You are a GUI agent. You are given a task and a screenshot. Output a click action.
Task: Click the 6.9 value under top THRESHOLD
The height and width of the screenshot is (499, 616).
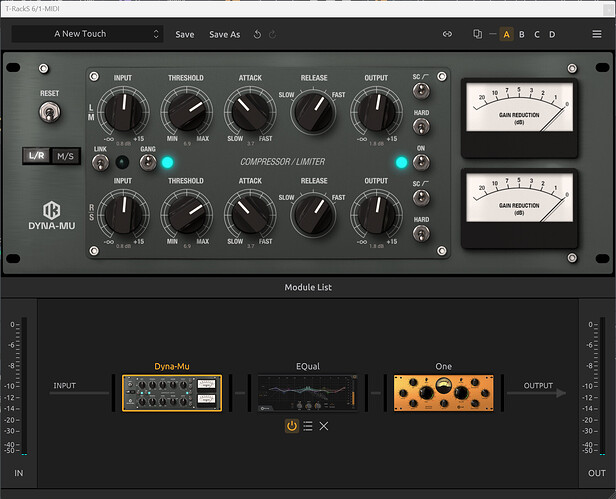(187, 144)
